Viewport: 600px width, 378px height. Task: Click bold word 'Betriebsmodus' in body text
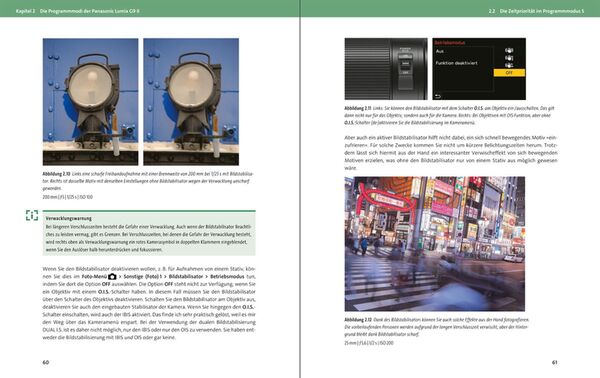pos(227,276)
